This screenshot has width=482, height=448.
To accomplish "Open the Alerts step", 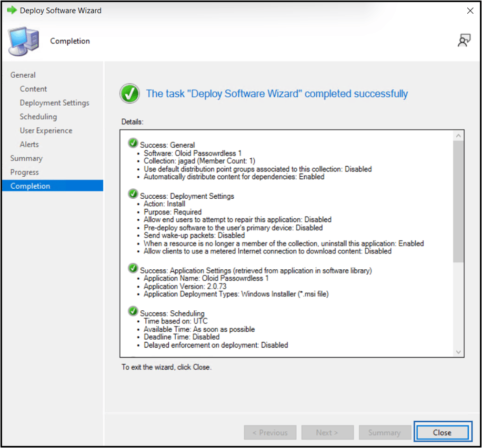I will pyautogui.click(x=29, y=145).
